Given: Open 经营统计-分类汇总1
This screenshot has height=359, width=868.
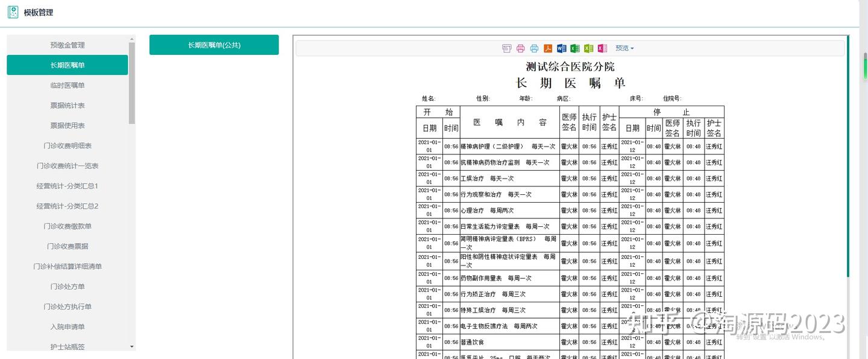Looking at the screenshot, I should tap(68, 186).
